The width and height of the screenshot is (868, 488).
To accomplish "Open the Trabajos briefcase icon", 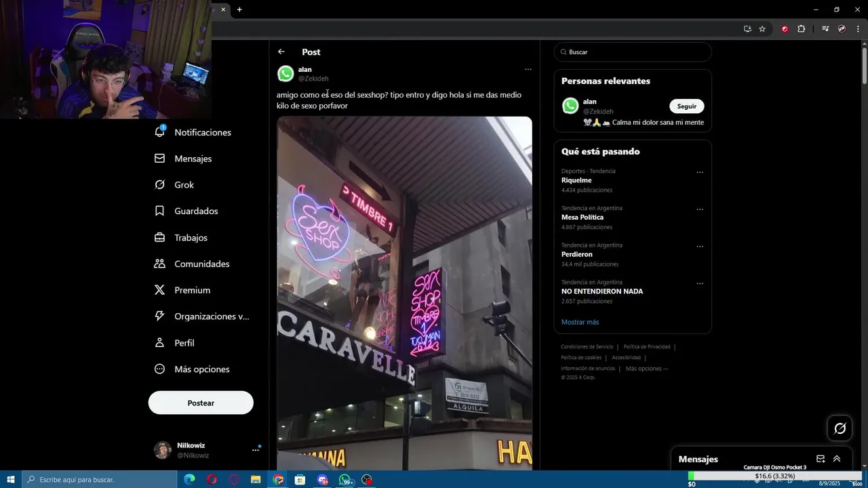I will coord(160,237).
